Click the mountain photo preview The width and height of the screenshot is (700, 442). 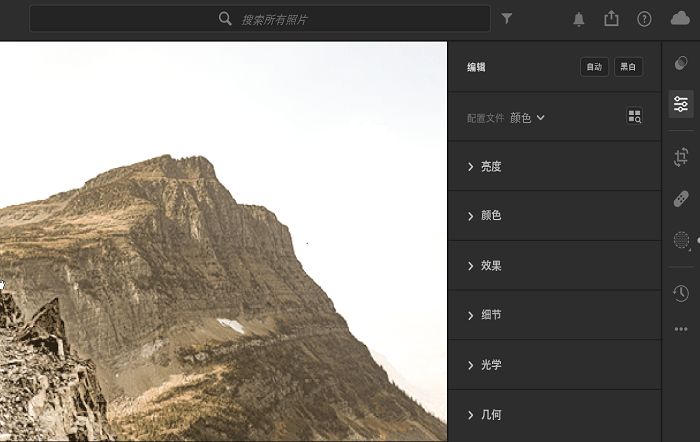pyautogui.click(x=223, y=242)
